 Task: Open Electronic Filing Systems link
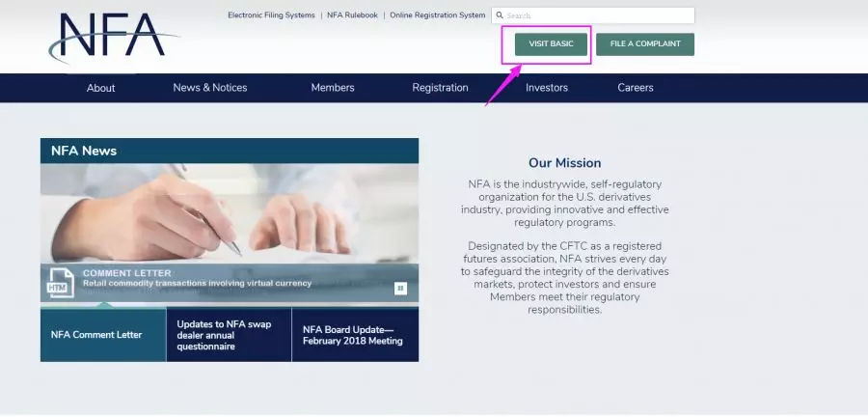tap(271, 14)
